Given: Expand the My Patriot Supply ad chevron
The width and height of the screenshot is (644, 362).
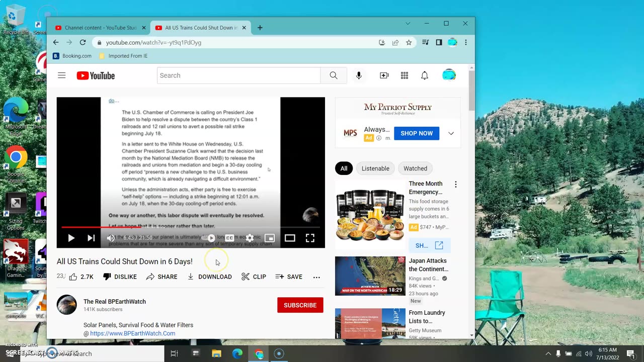Looking at the screenshot, I should coord(451,134).
